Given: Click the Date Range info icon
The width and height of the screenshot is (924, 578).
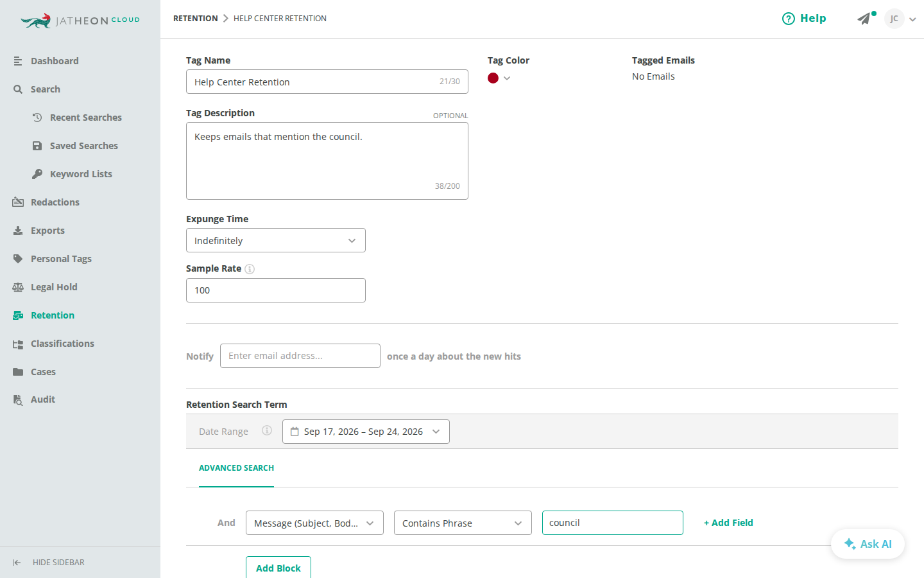Looking at the screenshot, I should pos(267,430).
